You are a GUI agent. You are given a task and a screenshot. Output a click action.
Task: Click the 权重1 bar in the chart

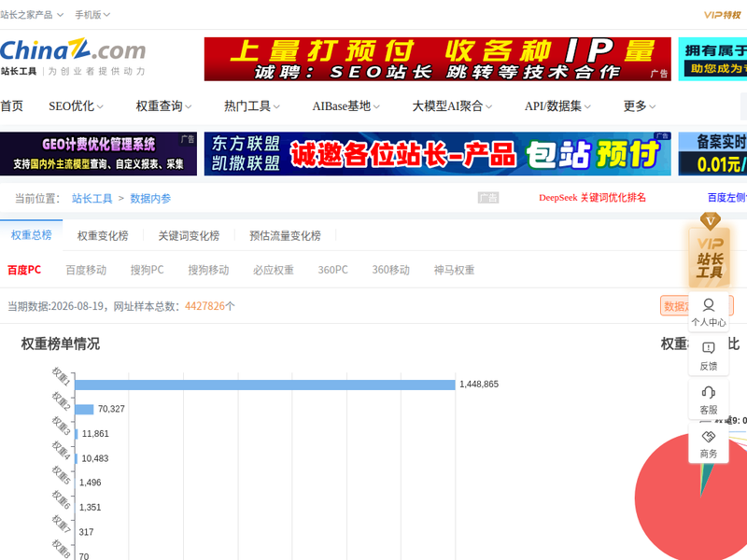(x=265, y=385)
